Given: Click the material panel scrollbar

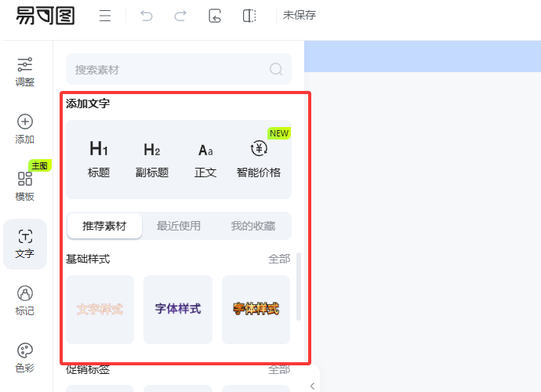Looking at the screenshot, I should pos(299,286).
